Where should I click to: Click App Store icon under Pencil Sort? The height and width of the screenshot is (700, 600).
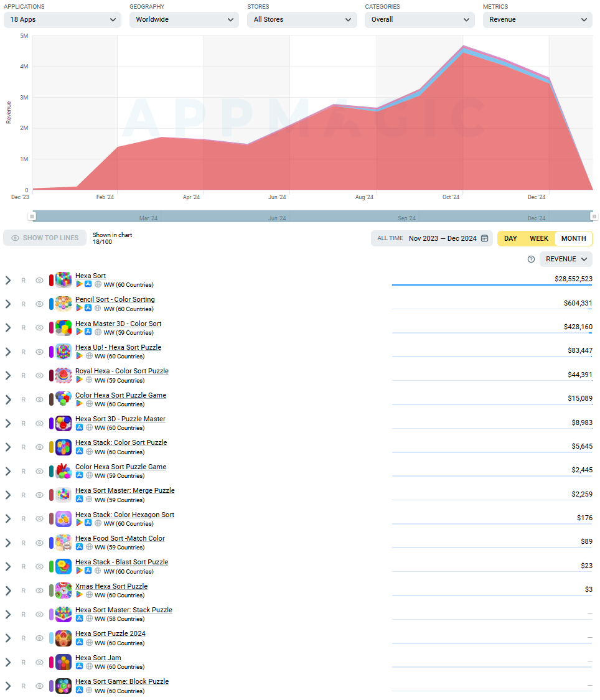(x=88, y=309)
